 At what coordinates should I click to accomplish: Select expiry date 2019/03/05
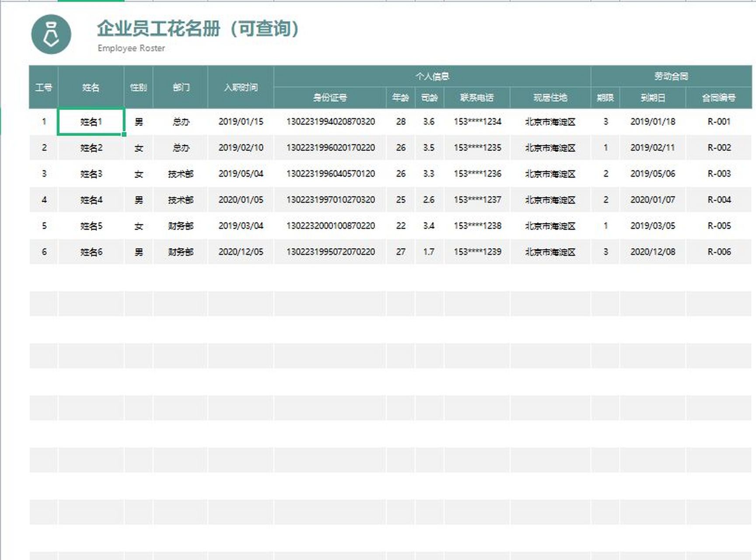pyautogui.click(x=653, y=226)
